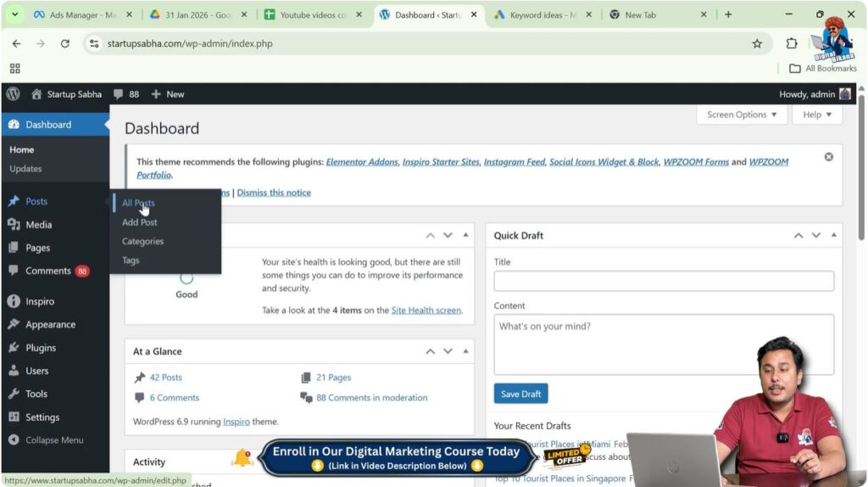Viewport: 868px width, 487px height.
Task: Click the Posts pin icon in sidebar
Action: pyautogui.click(x=14, y=201)
